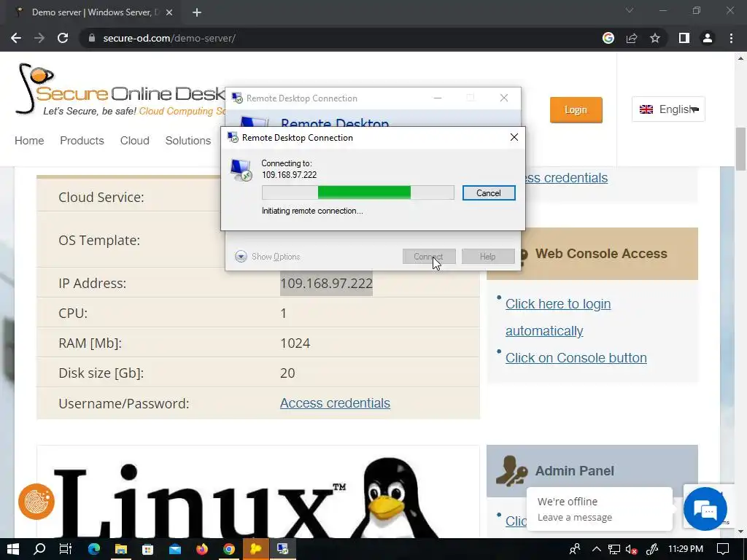Open the Solutions menu item

point(188,141)
